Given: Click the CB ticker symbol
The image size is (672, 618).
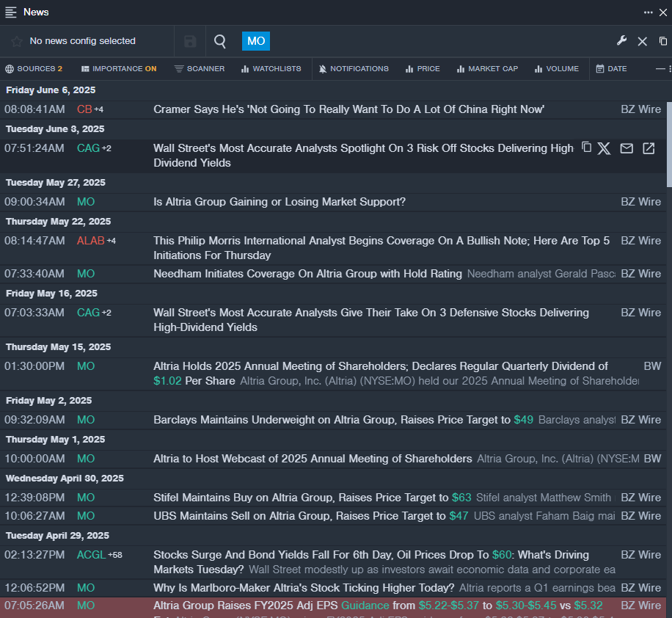Looking at the screenshot, I should pos(84,109).
